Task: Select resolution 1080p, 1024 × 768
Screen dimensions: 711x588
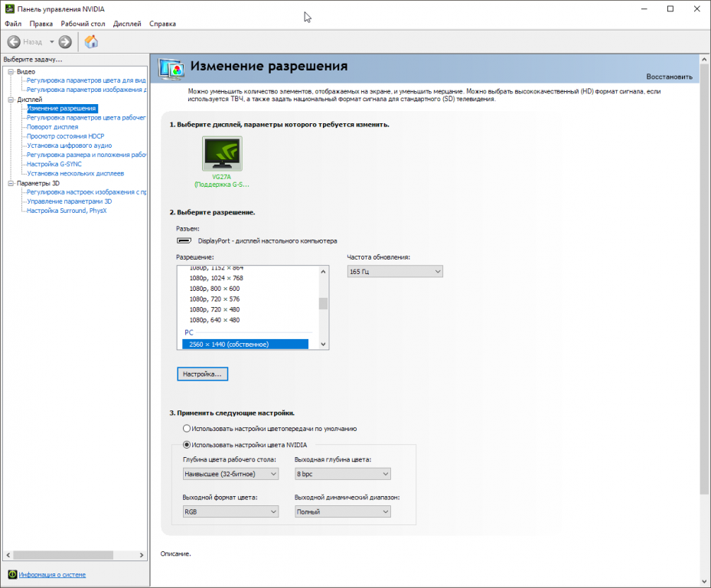Action: 217,278
